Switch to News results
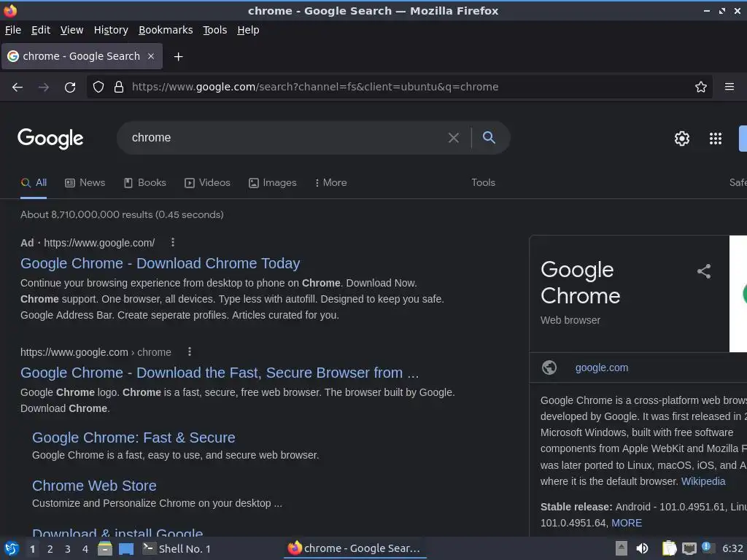 pyautogui.click(x=85, y=183)
